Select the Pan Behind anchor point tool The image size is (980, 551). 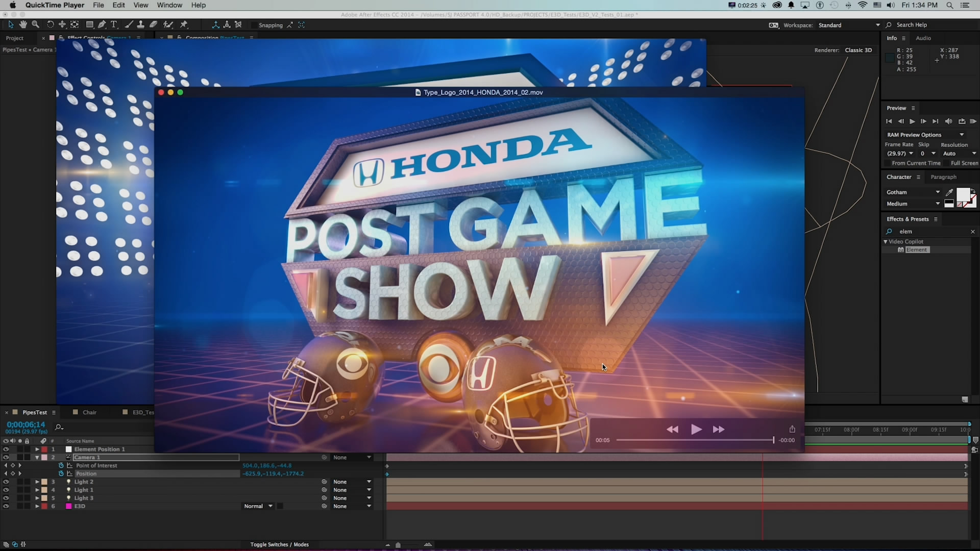pos(75,24)
